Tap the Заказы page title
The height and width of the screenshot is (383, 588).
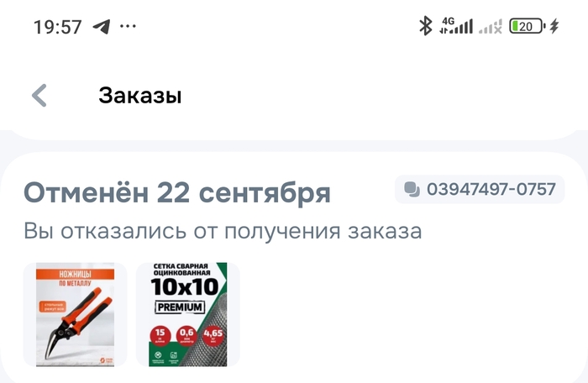point(140,96)
